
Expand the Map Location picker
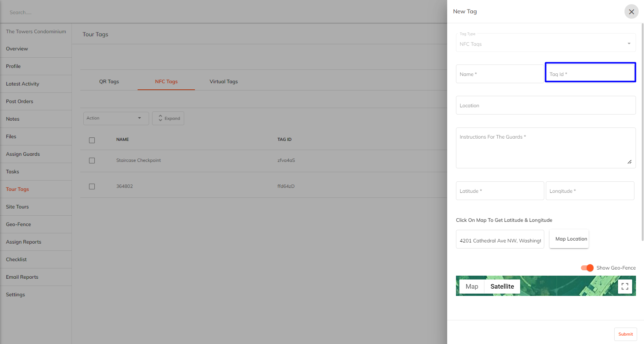coord(569,239)
